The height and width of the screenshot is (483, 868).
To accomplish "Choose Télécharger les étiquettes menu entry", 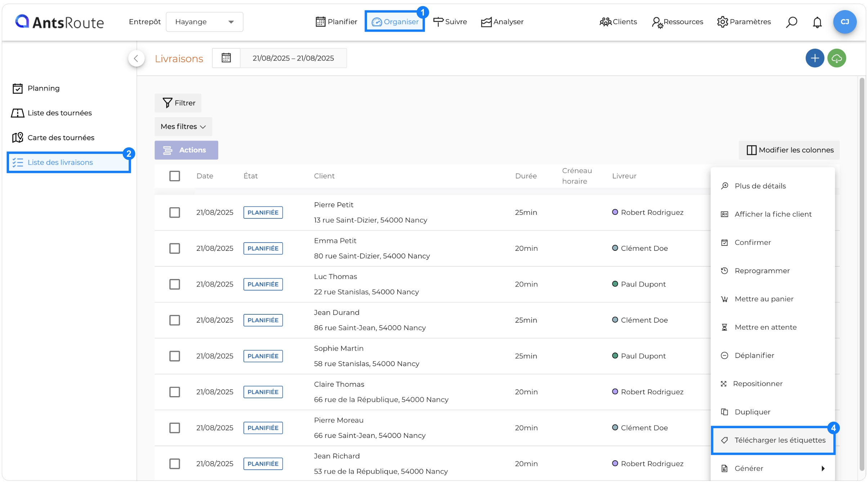I will coord(773,440).
